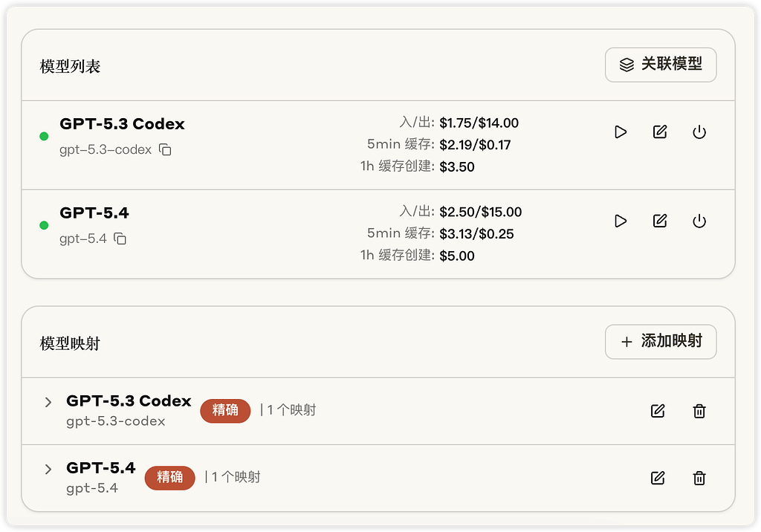Click the $3.50 cache creation price
Screen dimensions: 761x532
(457, 166)
